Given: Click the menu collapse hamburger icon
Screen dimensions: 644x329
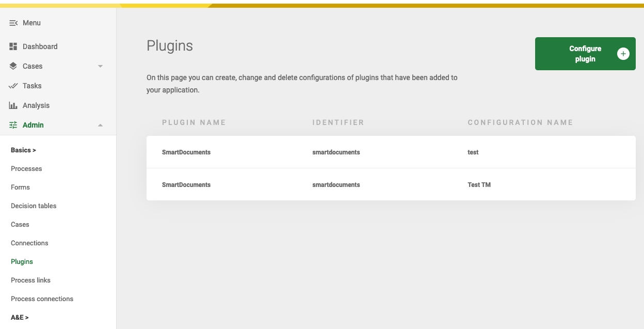Looking at the screenshot, I should coord(13,23).
